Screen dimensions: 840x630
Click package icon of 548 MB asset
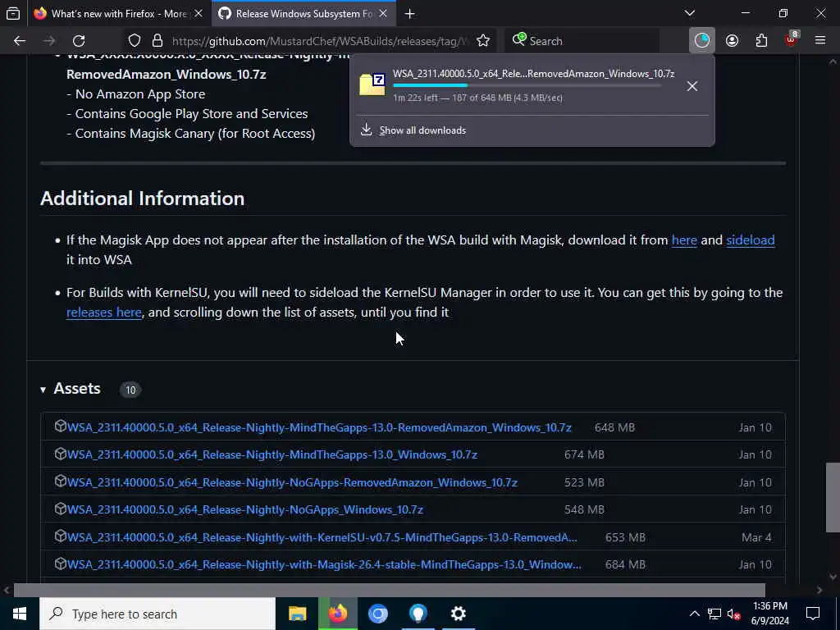point(60,509)
